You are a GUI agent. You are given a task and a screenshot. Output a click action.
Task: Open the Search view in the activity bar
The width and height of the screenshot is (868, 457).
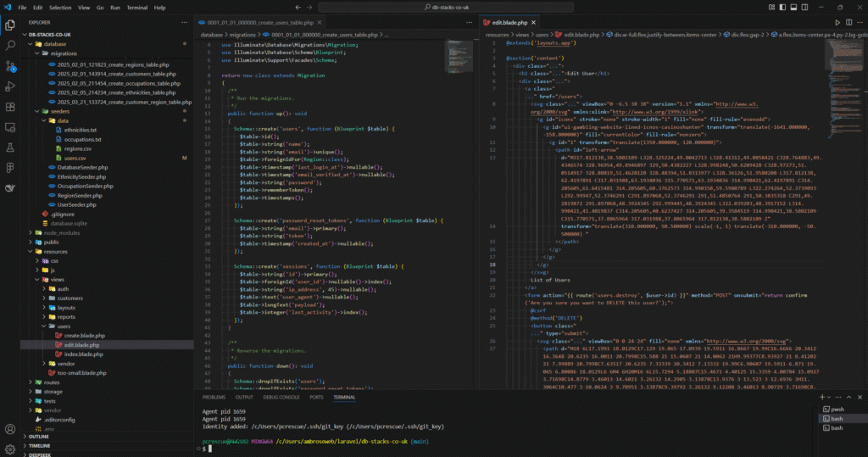point(10,46)
